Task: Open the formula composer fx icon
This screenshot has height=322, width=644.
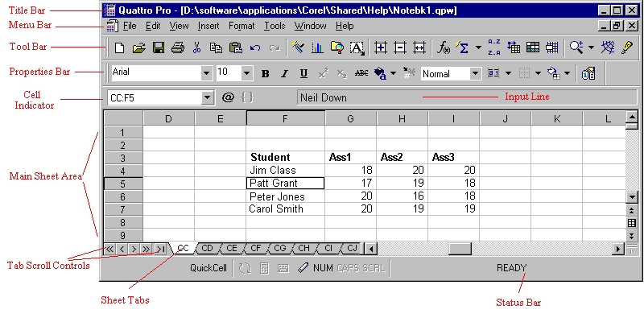Action: (x=444, y=48)
